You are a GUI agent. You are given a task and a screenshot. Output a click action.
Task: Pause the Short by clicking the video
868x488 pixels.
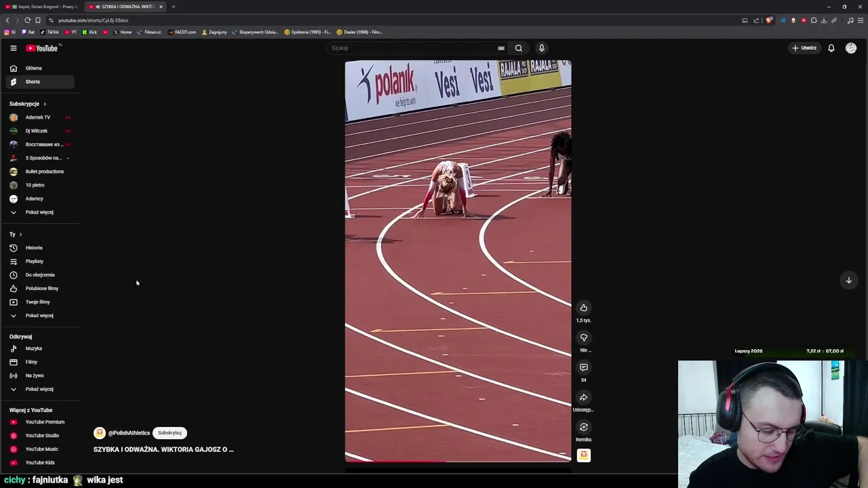coord(458,261)
